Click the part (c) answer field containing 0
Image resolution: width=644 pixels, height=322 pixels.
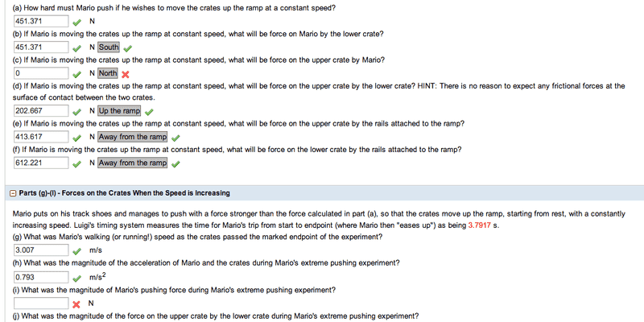click(x=40, y=74)
